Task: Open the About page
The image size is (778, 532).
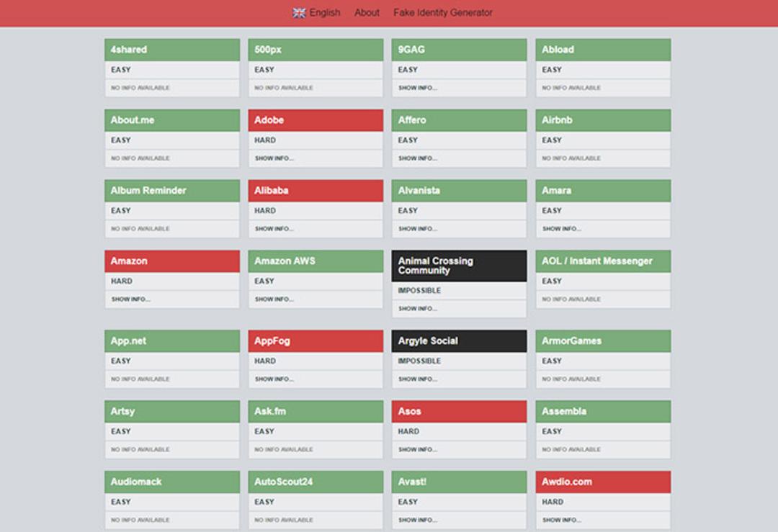Action: tap(367, 13)
